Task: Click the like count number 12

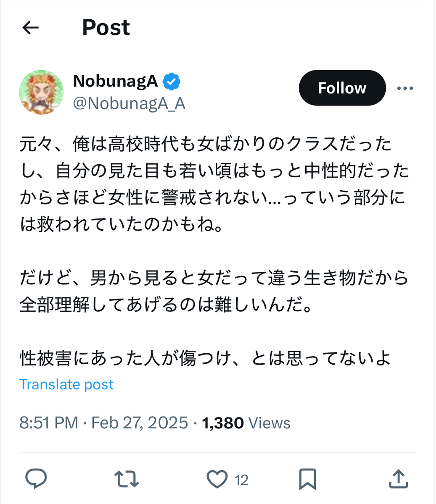Action: point(241,480)
